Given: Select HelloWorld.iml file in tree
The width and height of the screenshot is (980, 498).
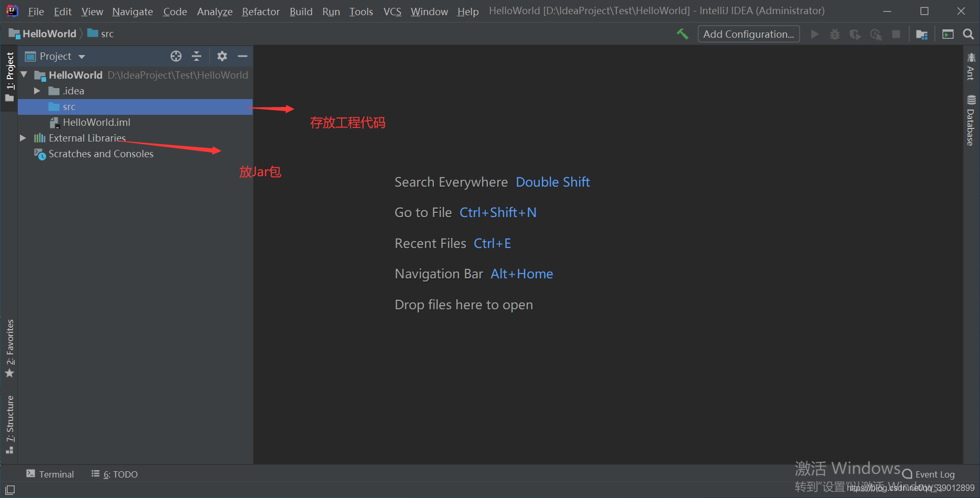Looking at the screenshot, I should 135,122.
